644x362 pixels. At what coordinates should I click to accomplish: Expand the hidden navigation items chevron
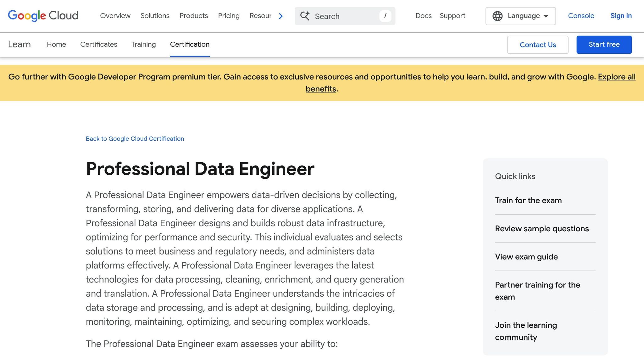pyautogui.click(x=280, y=16)
